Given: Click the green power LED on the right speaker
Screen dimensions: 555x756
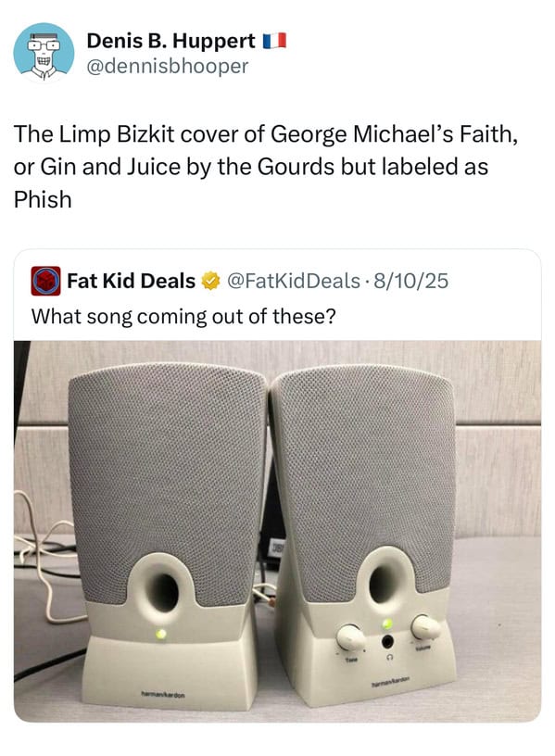Looking at the screenshot, I should [x=387, y=624].
